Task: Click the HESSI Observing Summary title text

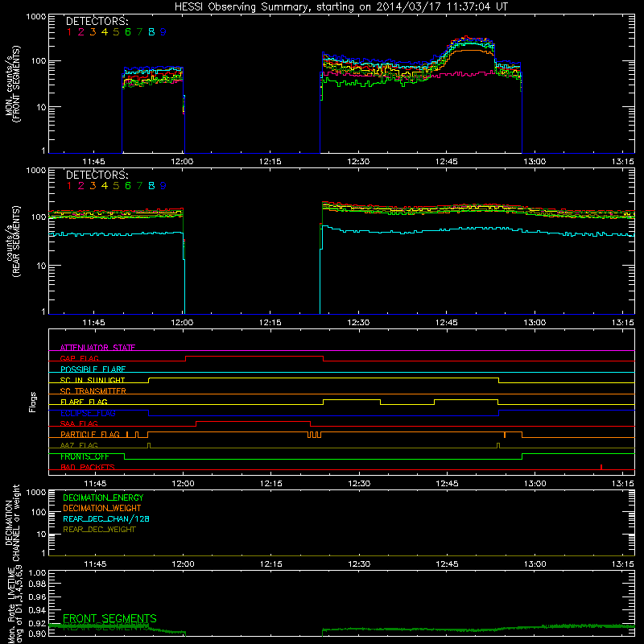Action: (341, 7)
